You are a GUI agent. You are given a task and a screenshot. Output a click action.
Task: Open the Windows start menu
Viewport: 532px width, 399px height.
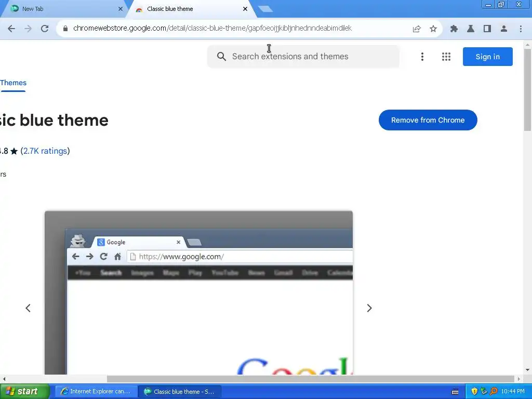point(24,392)
